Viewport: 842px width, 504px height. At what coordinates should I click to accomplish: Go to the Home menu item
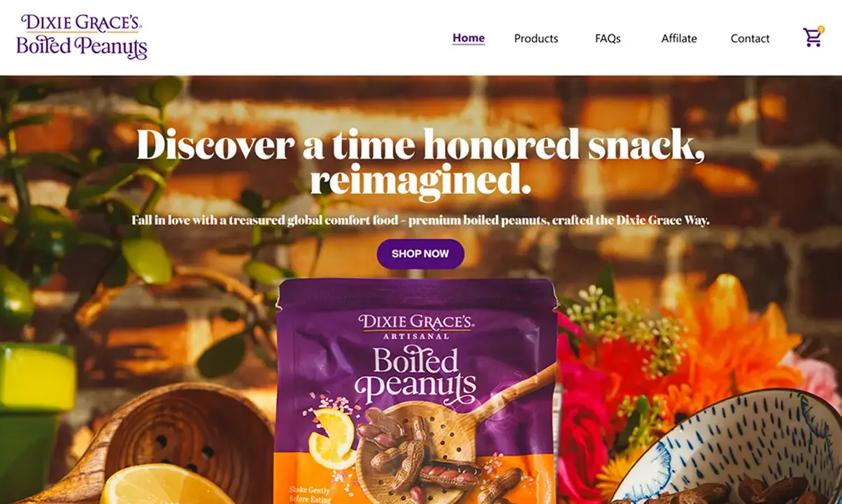click(x=469, y=38)
